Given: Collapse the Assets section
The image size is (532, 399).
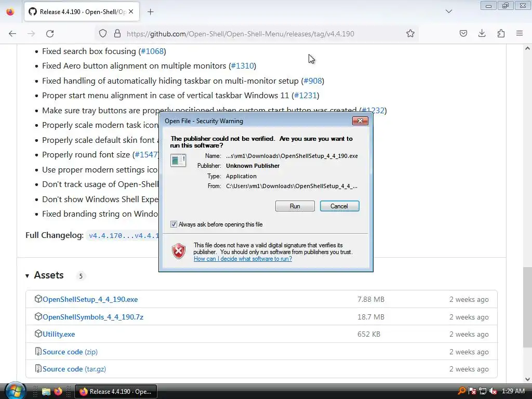Looking at the screenshot, I should click(x=27, y=276).
